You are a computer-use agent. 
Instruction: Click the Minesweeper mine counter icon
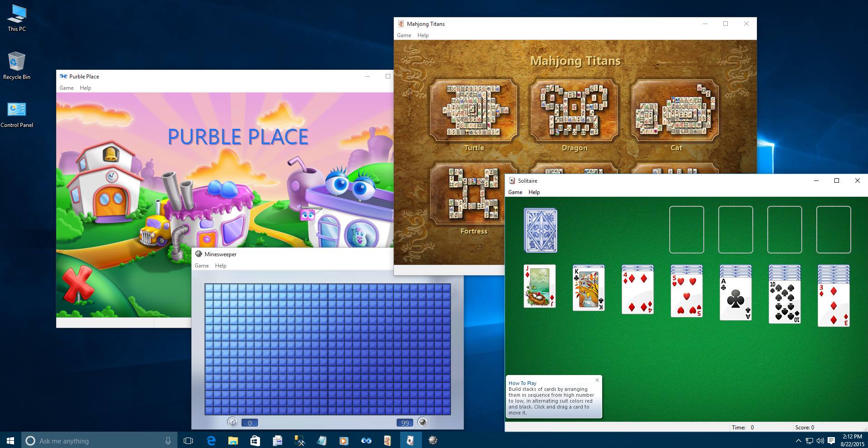click(422, 422)
